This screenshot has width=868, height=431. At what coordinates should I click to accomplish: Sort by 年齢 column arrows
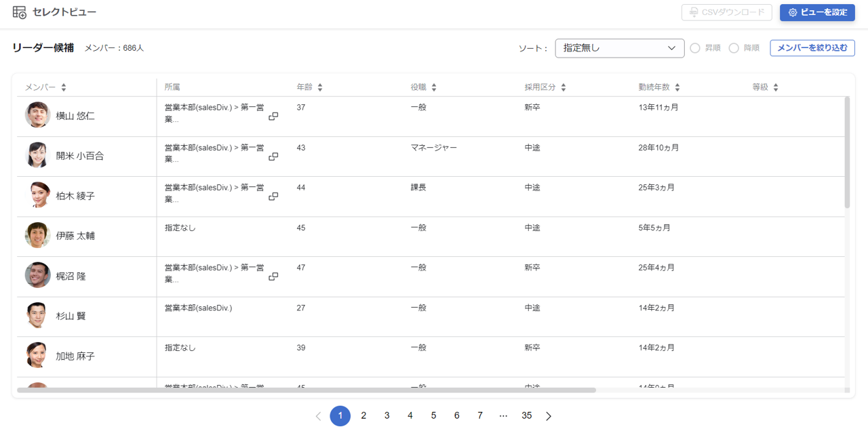point(320,87)
